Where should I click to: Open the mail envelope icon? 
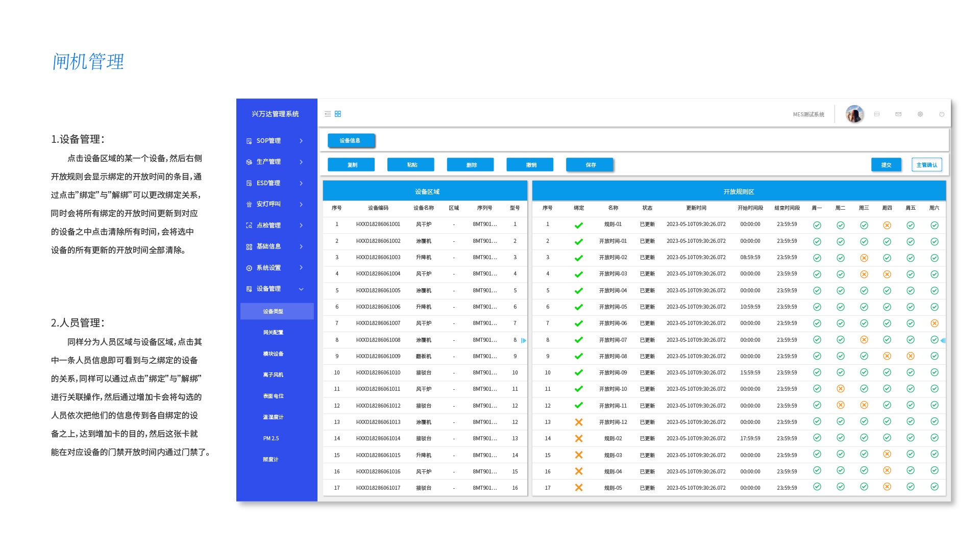pos(898,114)
